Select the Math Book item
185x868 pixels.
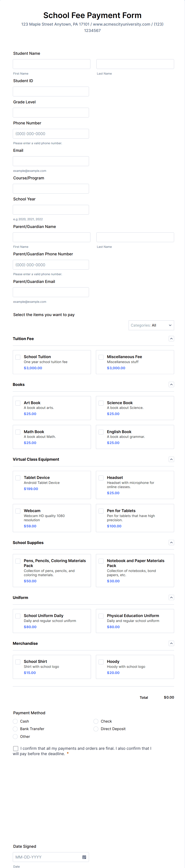click(18, 432)
